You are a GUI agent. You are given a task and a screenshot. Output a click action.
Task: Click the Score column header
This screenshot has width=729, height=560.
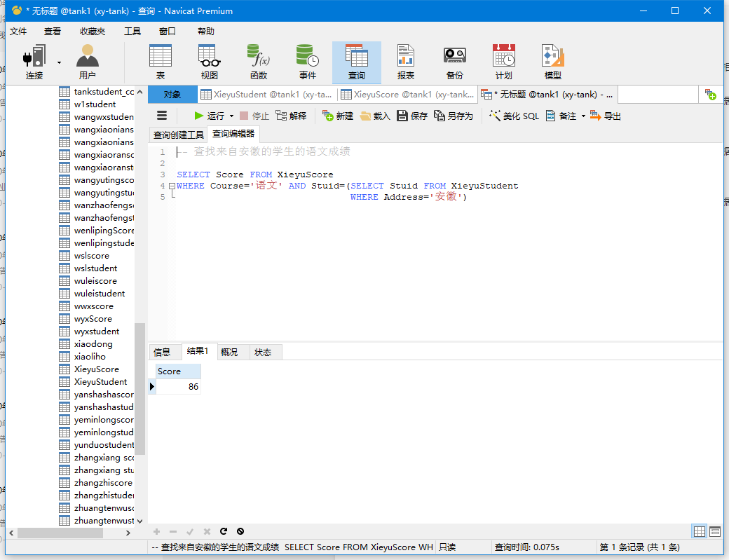(x=179, y=371)
